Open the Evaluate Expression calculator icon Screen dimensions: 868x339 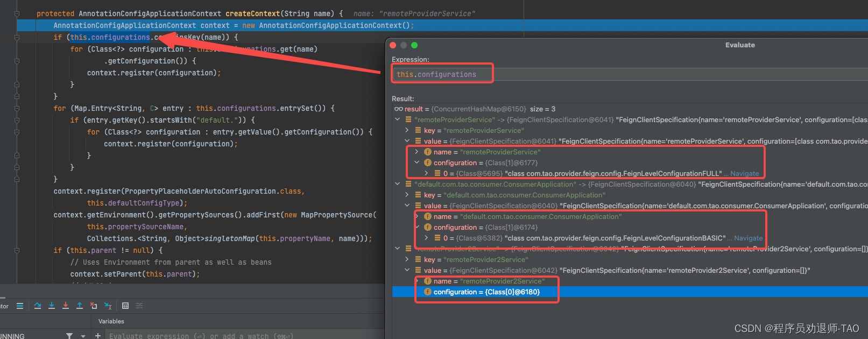(x=125, y=306)
